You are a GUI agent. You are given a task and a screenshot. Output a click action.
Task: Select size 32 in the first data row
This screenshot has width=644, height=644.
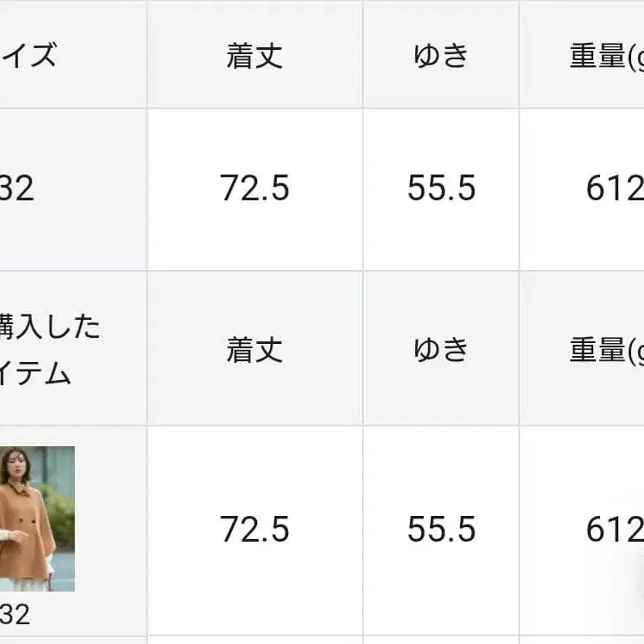(x=17, y=188)
